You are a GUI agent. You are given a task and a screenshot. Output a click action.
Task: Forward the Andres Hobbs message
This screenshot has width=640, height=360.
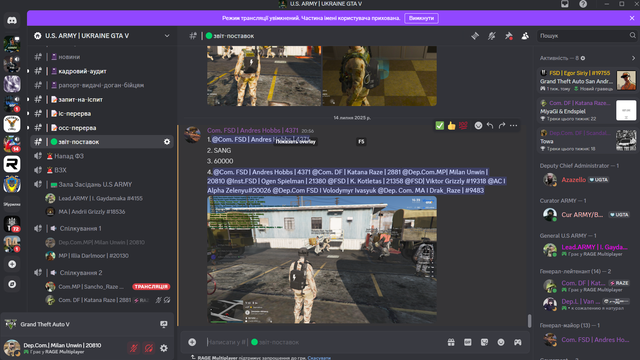click(502, 126)
